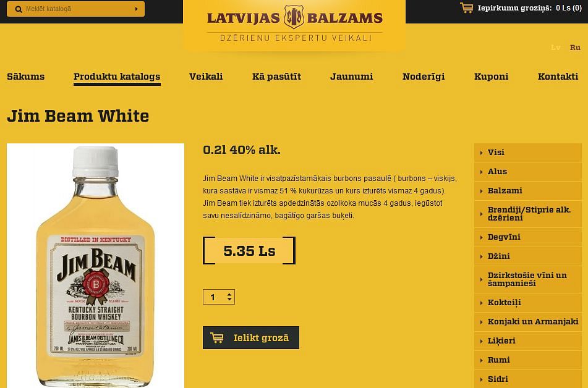Screen dimensions: 588x388
Task: Go to the Veikali page
Action: pyautogui.click(x=206, y=77)
